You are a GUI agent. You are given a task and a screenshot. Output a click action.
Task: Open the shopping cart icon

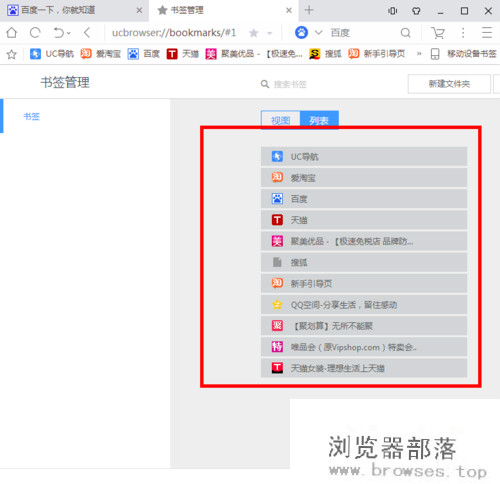(x=438, y=33)
